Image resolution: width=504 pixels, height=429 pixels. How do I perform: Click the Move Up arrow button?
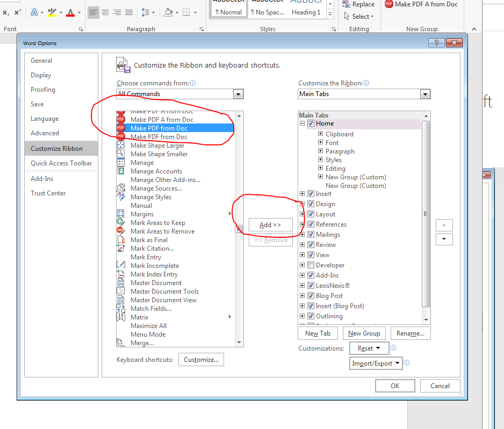pyautogui.click(x=444, y=225)
